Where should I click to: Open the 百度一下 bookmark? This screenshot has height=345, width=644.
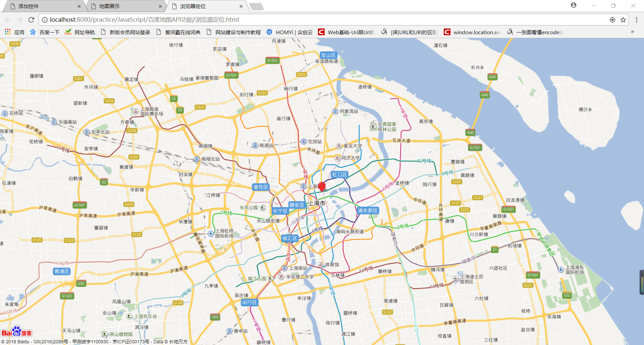tap(45, 32)
